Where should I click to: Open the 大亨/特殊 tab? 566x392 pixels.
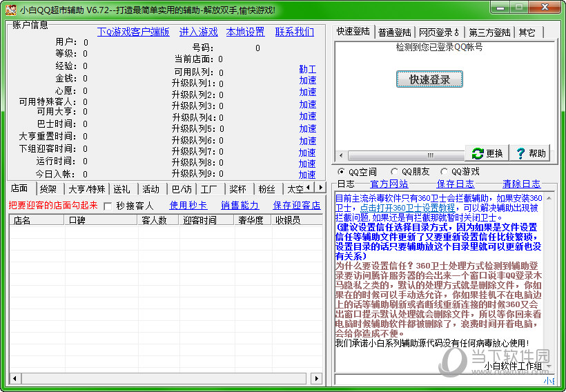click(x=87, y=189)
